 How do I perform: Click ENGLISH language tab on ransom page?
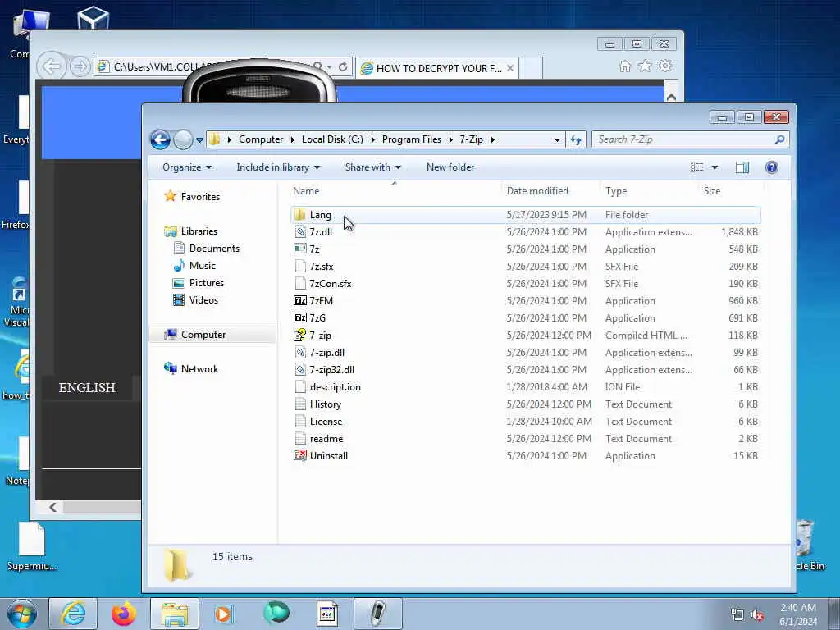point(87,387)
